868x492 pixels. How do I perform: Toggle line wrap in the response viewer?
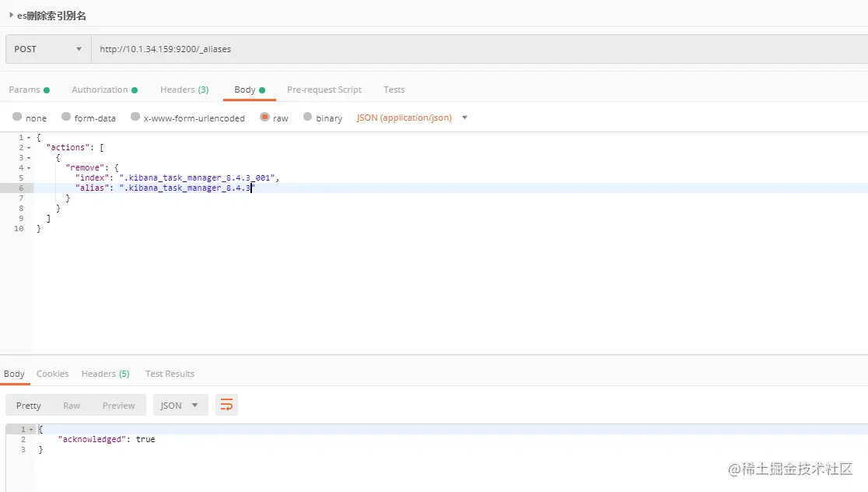[x=226, y=405]
